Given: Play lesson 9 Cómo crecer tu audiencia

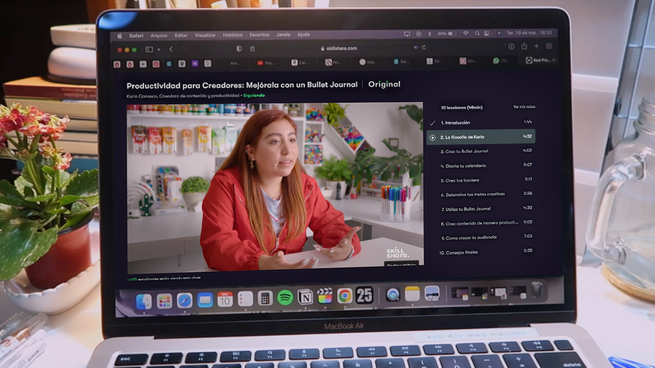Looking at the screenshot, I should click(x=481, y=238).
